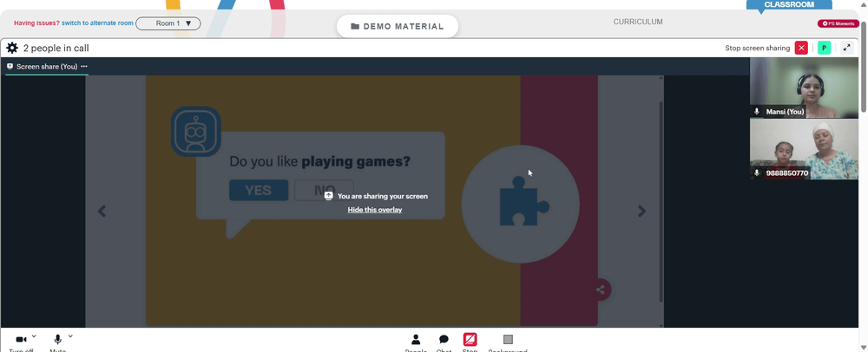Open Chat speech bubble icon

tap(444, 339)
